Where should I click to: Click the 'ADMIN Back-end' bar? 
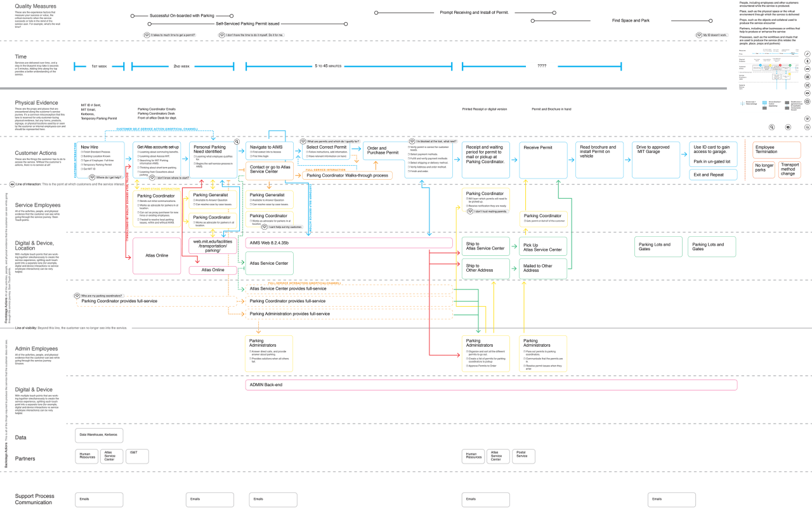[491, 385]
